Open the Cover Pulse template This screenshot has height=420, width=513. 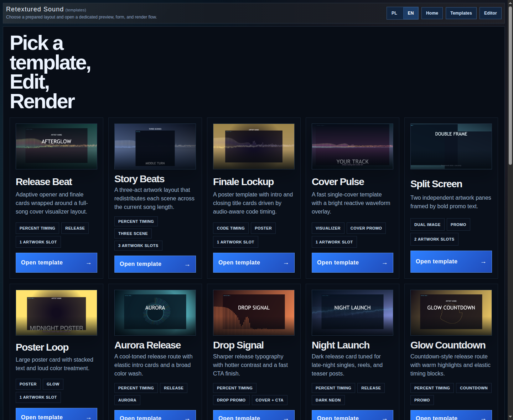point(352,263)
